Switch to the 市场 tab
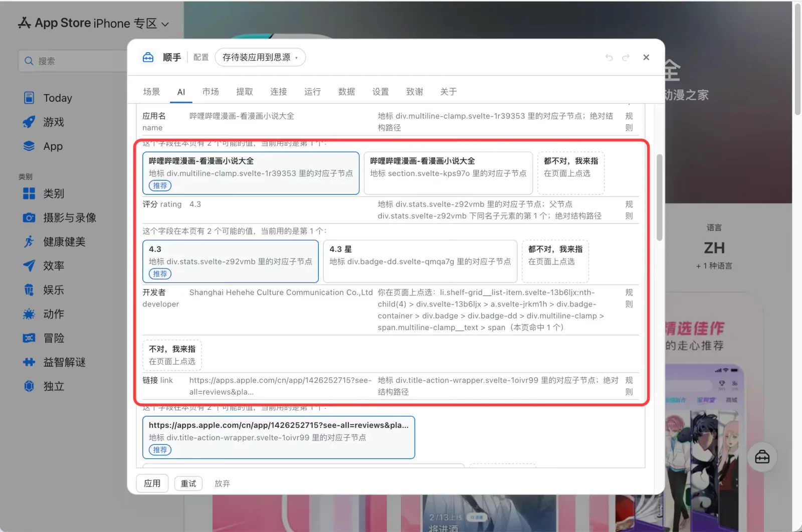802x532 pixels. click(x=211, y=92)
